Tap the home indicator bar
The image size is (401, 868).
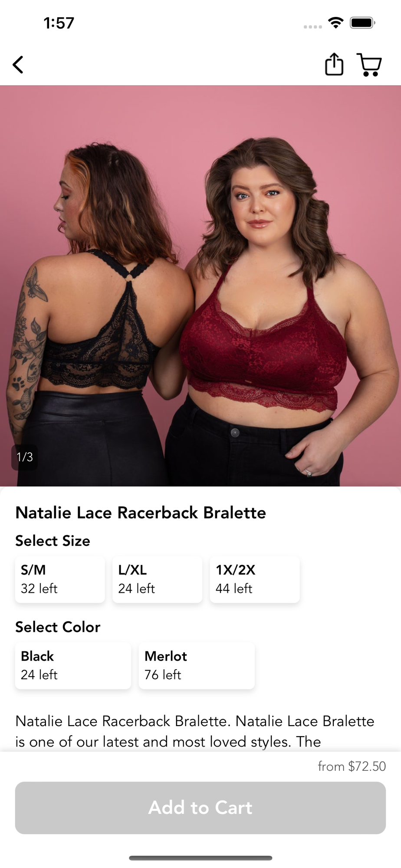point(200,858)
